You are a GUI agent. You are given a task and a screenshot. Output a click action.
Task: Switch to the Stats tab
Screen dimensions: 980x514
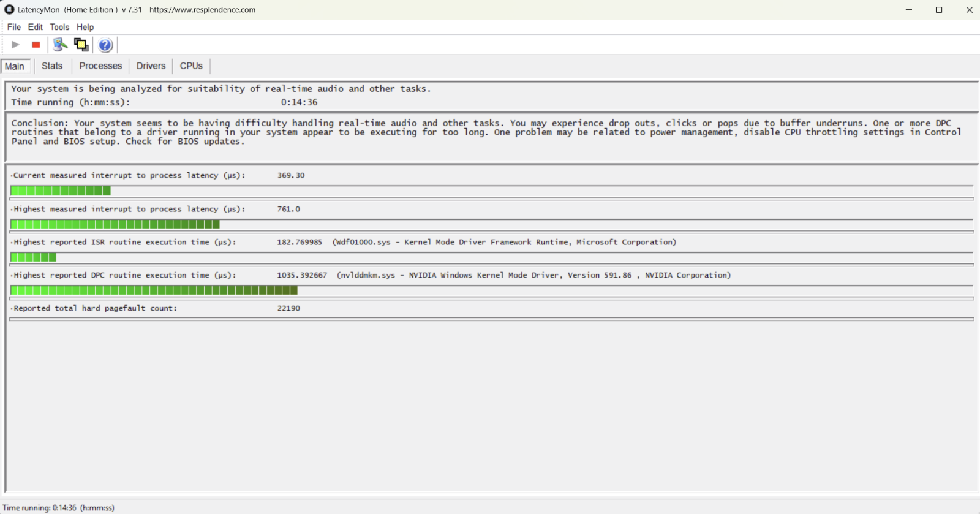(52, 66)
